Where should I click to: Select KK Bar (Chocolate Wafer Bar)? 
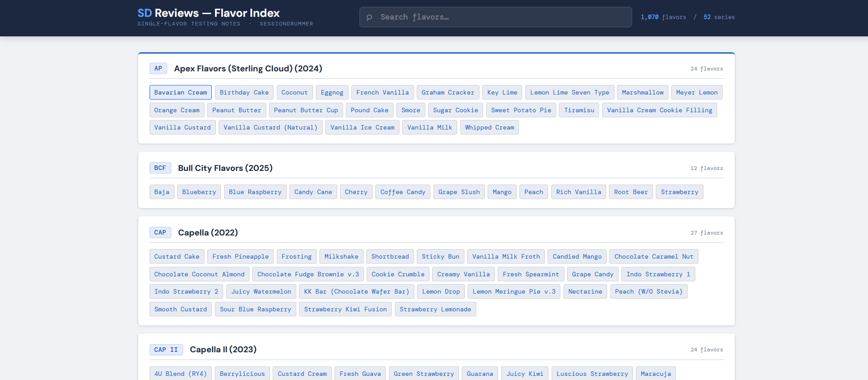click(x=356, y=292)
